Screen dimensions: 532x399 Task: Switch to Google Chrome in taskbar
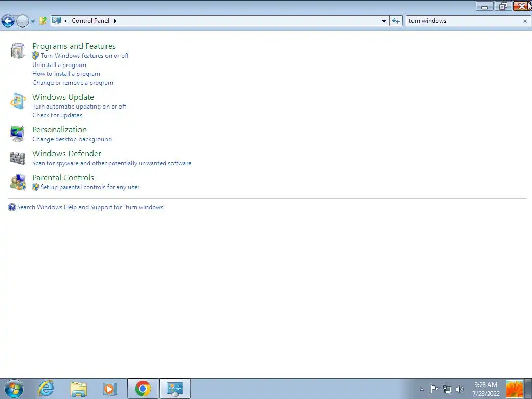point(142,389)
